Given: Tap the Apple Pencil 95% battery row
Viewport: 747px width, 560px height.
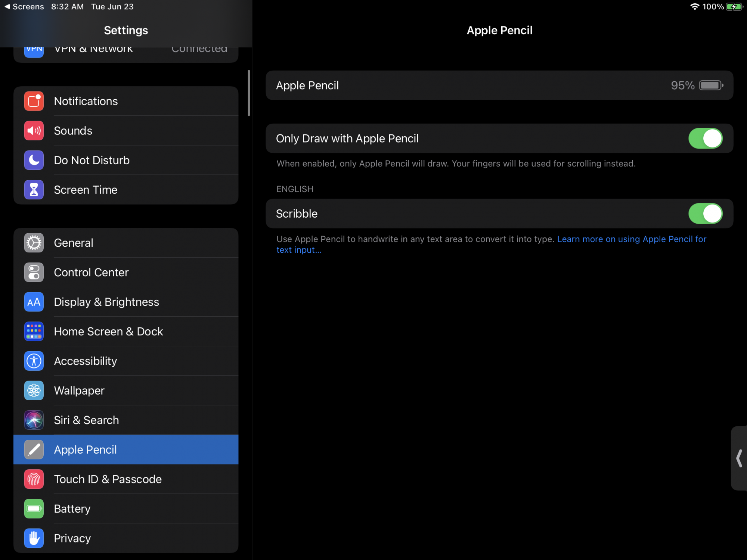Looking at the screenshot, I should (x=499, y=85).
